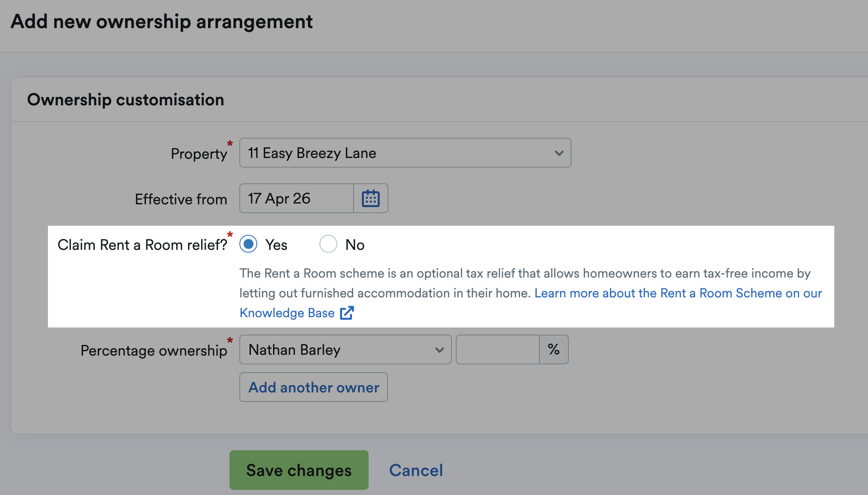Click the Property field label

click(x=199, y=154)
